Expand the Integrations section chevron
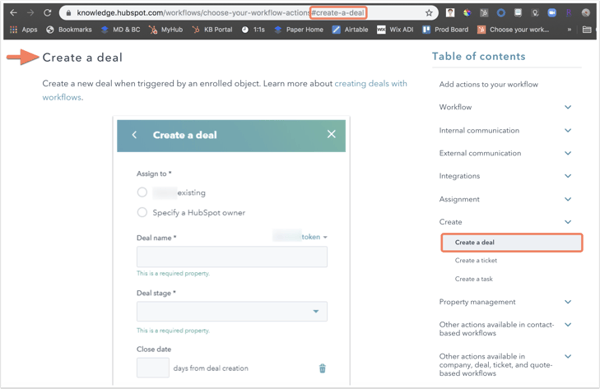The image size is (600, 389). (568, 176)
